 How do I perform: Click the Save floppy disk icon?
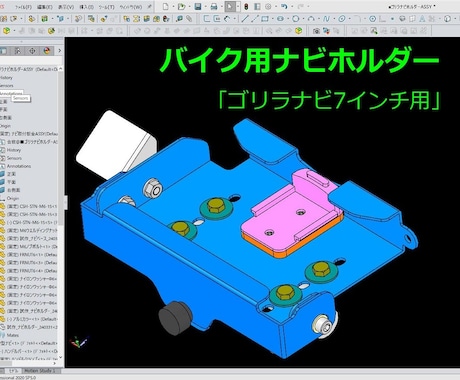click(198, 6)
